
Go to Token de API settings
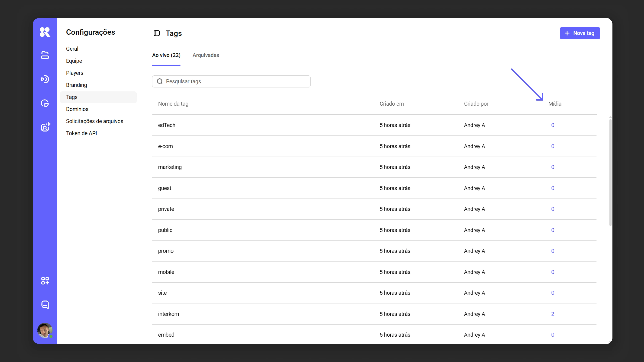point(82,133)
